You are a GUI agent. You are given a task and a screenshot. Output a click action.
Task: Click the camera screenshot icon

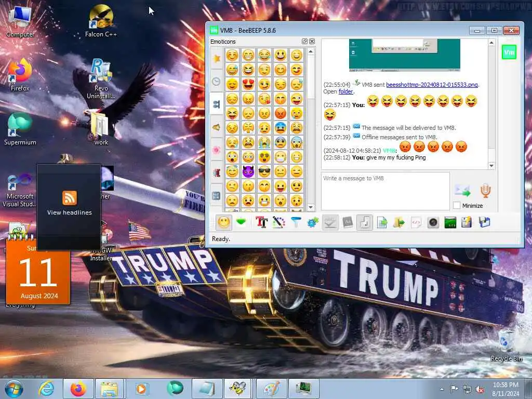433,222
